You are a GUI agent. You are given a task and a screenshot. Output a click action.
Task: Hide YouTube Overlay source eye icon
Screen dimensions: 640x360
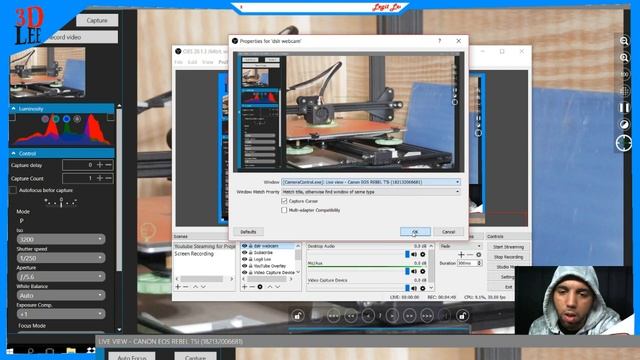[x=244, y=266]
